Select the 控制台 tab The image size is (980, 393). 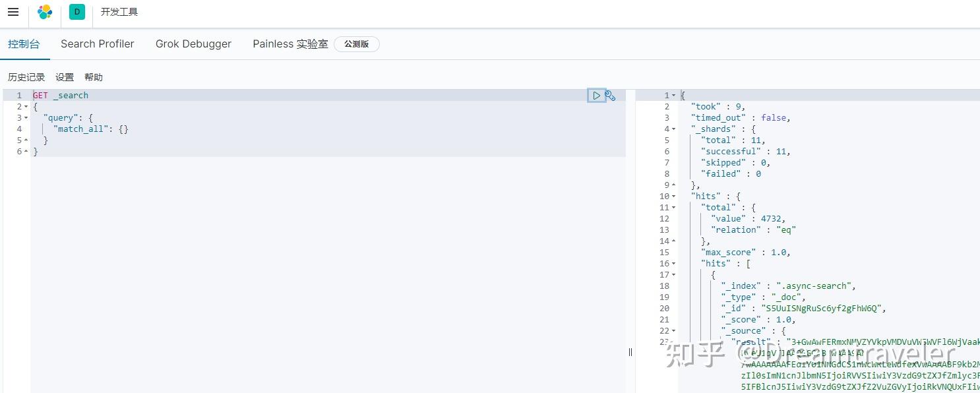(24, 44)
